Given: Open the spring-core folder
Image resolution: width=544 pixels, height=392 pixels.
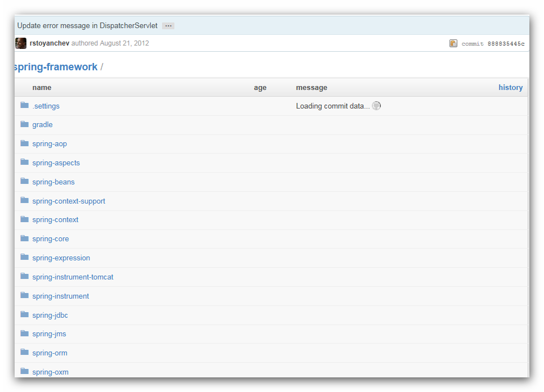Looking at the screenshot, I should click(x=51, y=239).
